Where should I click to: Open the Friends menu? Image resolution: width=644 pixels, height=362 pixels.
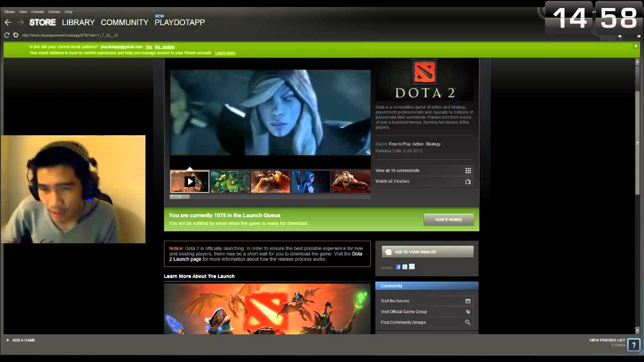pyautogui.click(x=38, y=12)
